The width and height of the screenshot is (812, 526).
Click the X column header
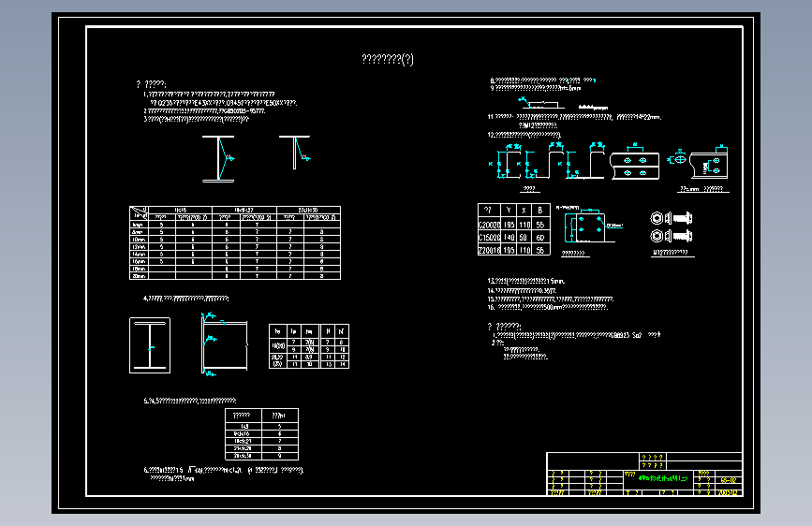[524, 211]
